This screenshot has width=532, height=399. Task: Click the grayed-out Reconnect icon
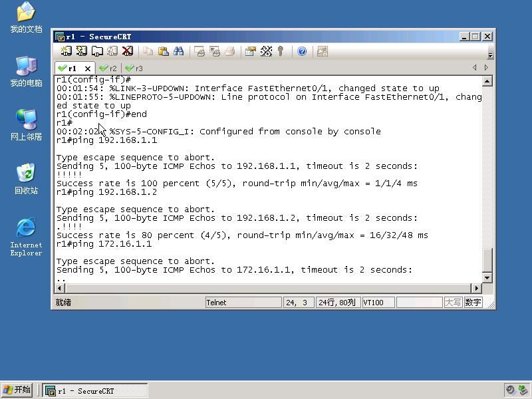point(112,51)
